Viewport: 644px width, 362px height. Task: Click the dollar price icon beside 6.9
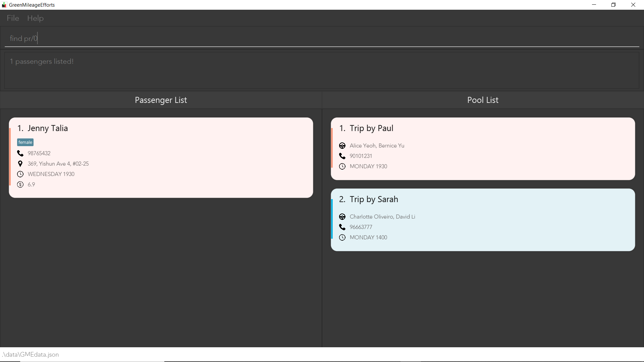[x=20, y=184]
